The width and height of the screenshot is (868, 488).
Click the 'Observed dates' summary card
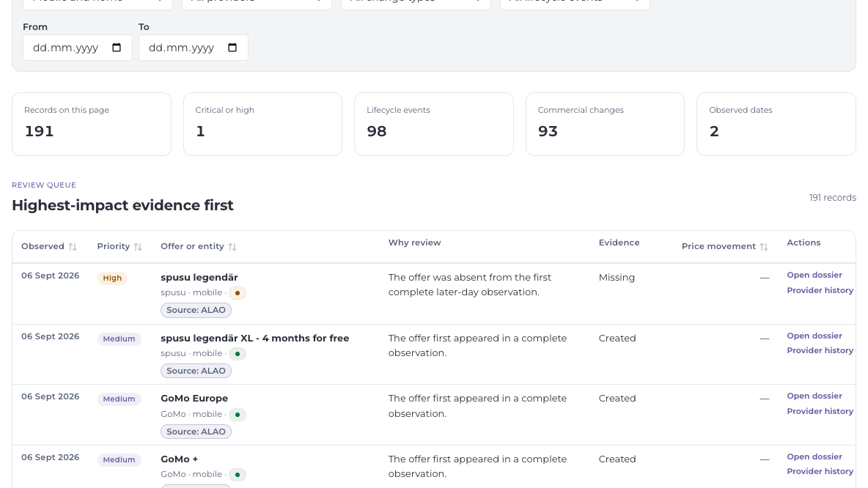click(776, 124)
